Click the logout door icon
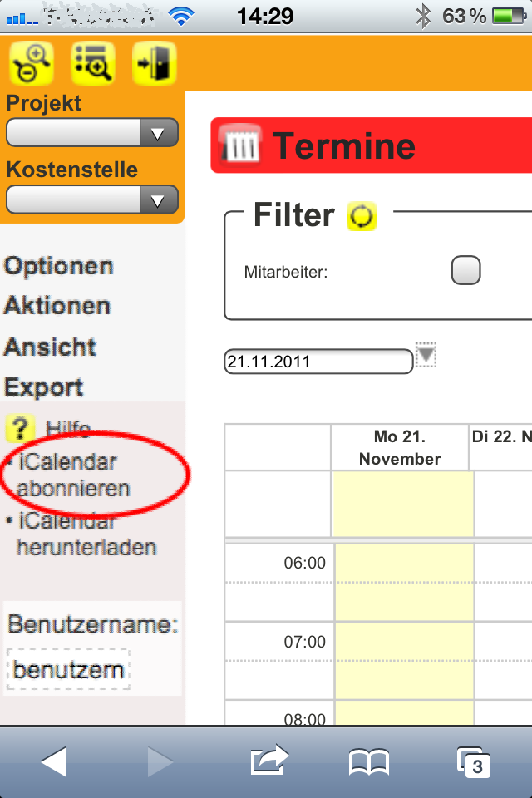This screenshot has height=798, width=532. 154,62
